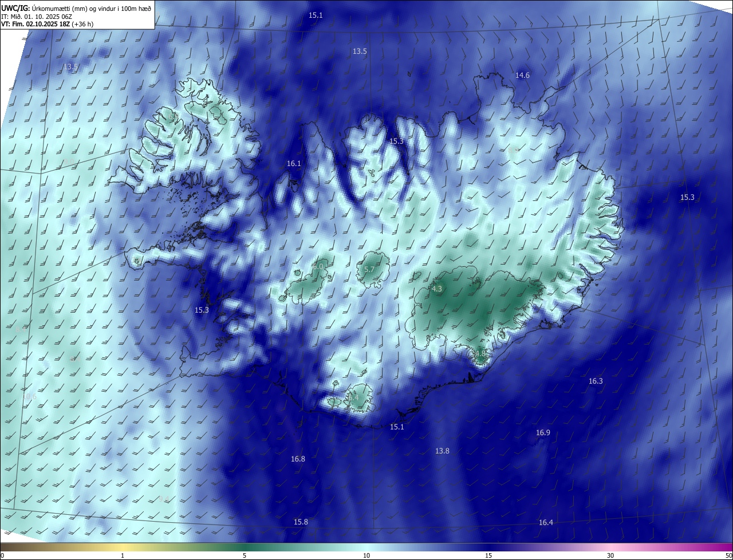Click the colorbar tick label 10
This screenshot has height=560, width=733.
click(366, 555)
